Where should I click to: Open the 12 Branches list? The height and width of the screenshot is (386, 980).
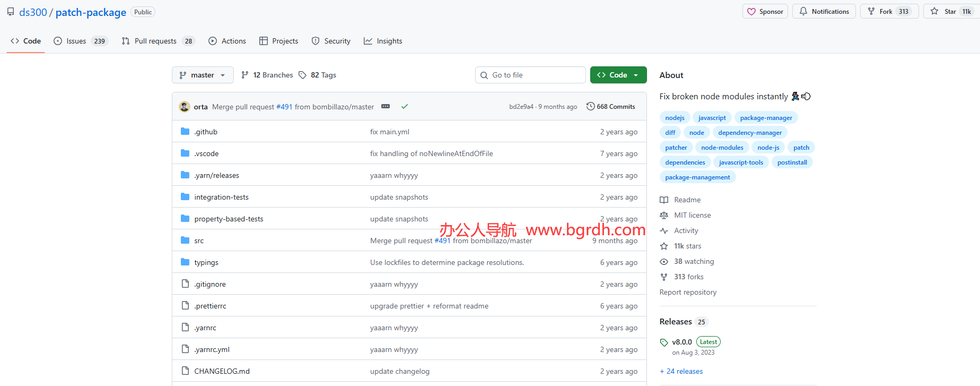(x=267, y=75)
